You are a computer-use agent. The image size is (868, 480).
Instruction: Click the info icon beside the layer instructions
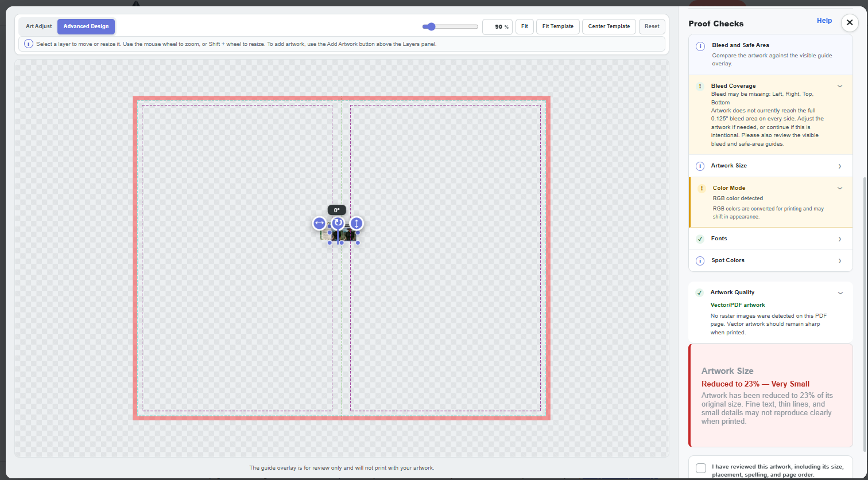(29, 44)
